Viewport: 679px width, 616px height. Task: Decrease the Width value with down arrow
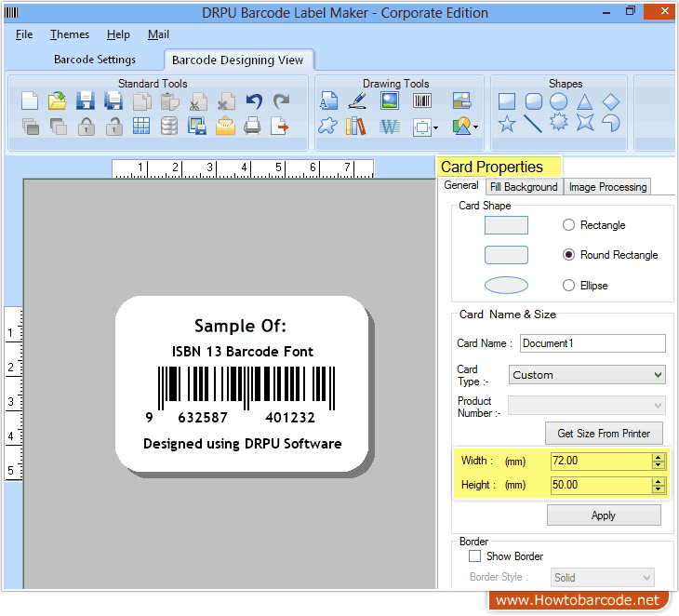[659, 465]
